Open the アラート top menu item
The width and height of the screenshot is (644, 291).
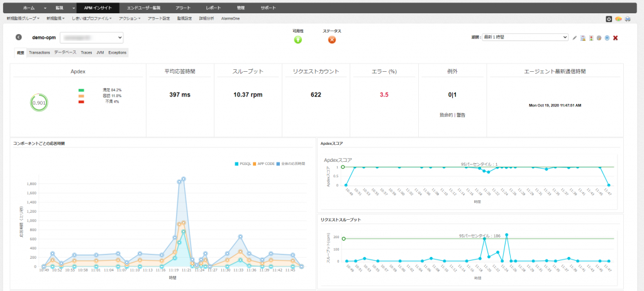pyautogui.click(x=182, y=8)
